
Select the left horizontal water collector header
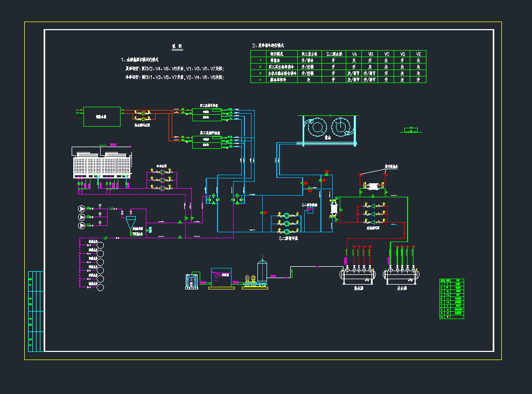click(357, 276)
